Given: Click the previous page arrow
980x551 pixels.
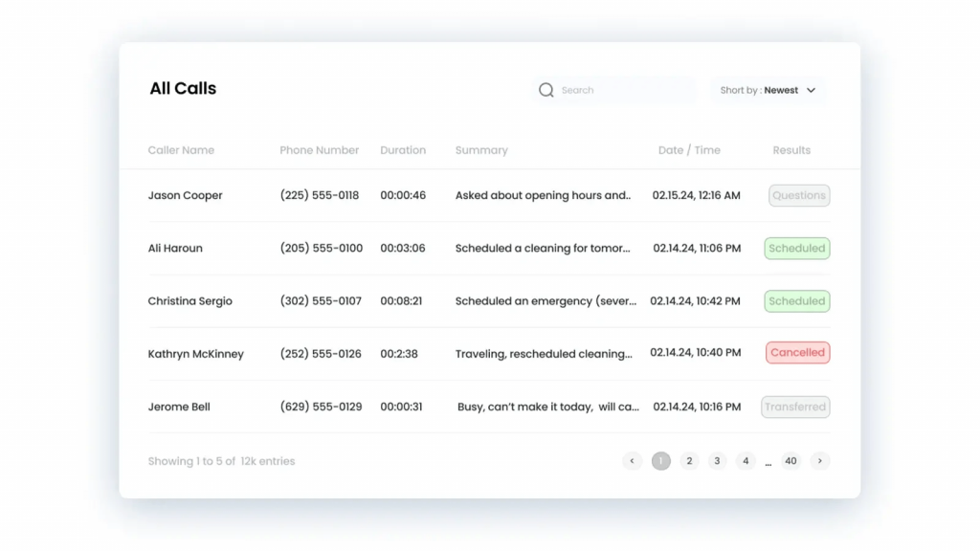Looking at the screenshot, I should (x=632, y=460).
